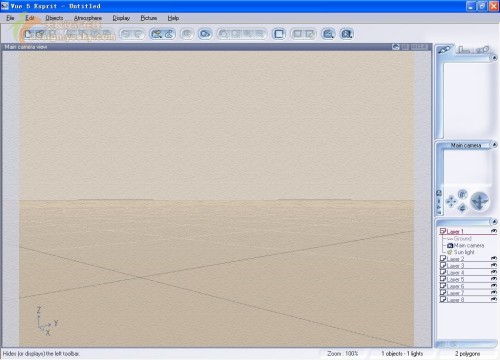Select the pencil tab in properties panel

tap(444, 50)
